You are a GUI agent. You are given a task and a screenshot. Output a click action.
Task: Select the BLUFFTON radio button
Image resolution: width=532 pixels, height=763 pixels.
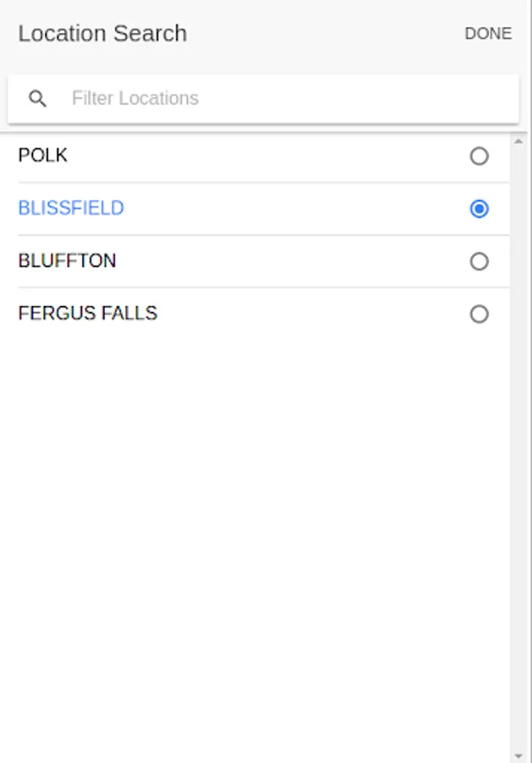479,261
